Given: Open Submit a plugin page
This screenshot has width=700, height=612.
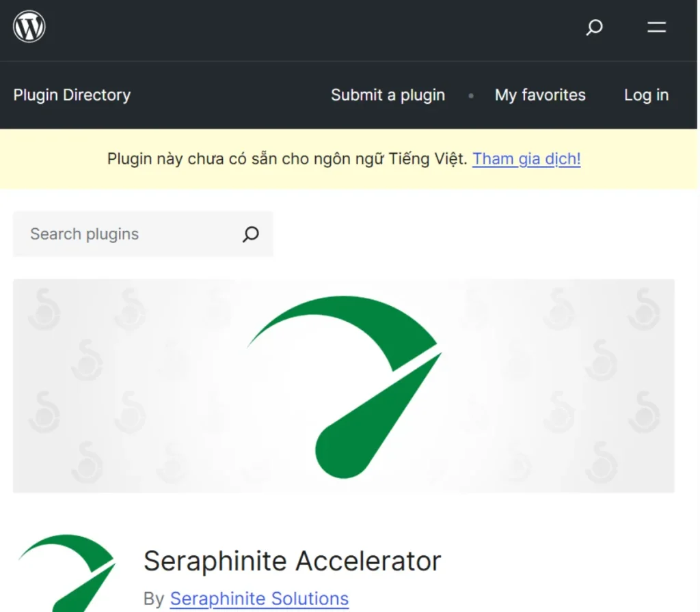Looking at the screenshot, I should coord(388,95).
